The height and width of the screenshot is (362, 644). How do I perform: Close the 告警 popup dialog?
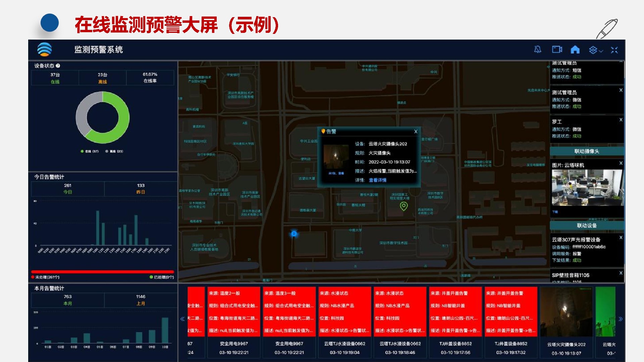416,131
